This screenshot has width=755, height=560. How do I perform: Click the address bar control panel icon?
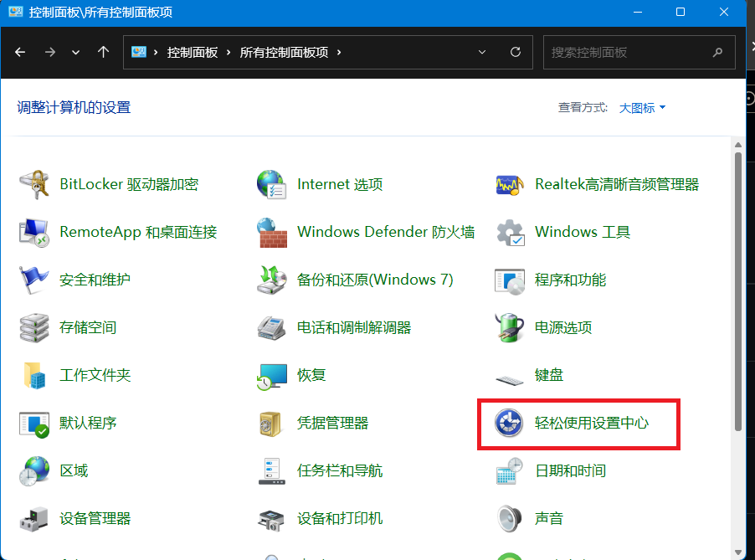click(139, 52)
